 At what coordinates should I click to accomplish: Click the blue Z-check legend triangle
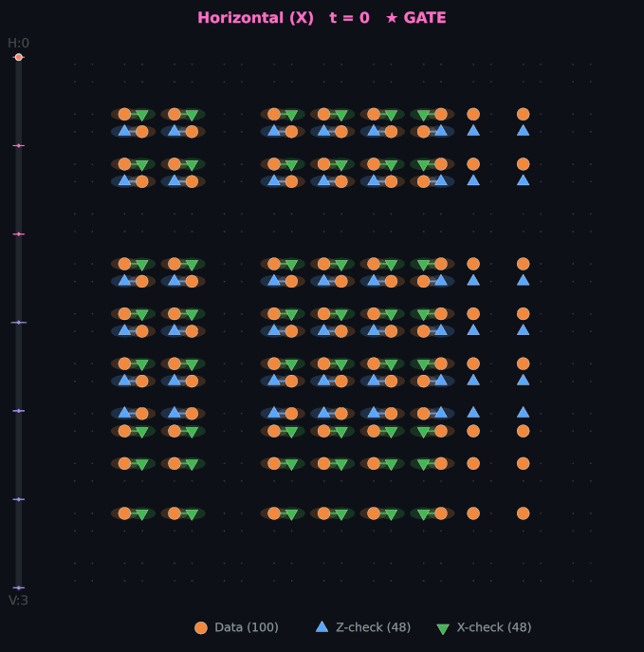click(x=322, y=626)
